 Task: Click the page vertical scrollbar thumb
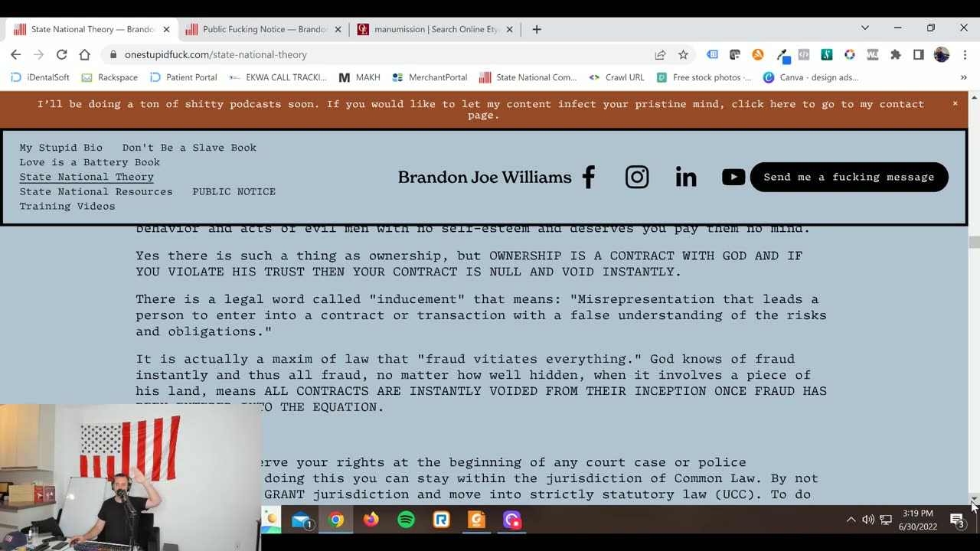(974, 243)
